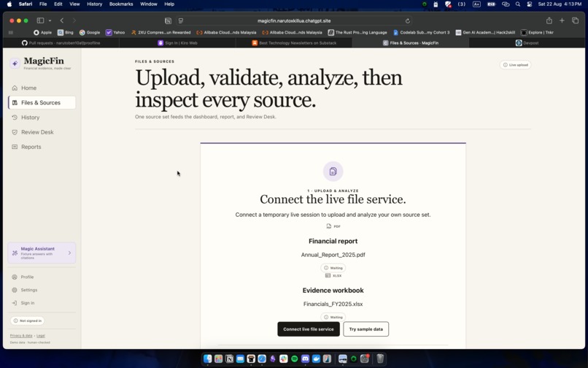Image resolution: width=588 pixels, height=368 pixels.
Task: Click the Not signed in status pill
Action: (x=28, y=321)
